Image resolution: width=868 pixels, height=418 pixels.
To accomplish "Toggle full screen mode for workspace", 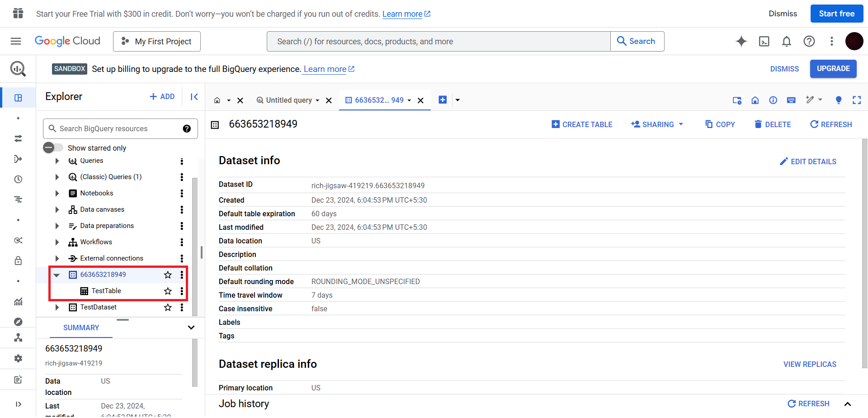I will pos(857,100).
